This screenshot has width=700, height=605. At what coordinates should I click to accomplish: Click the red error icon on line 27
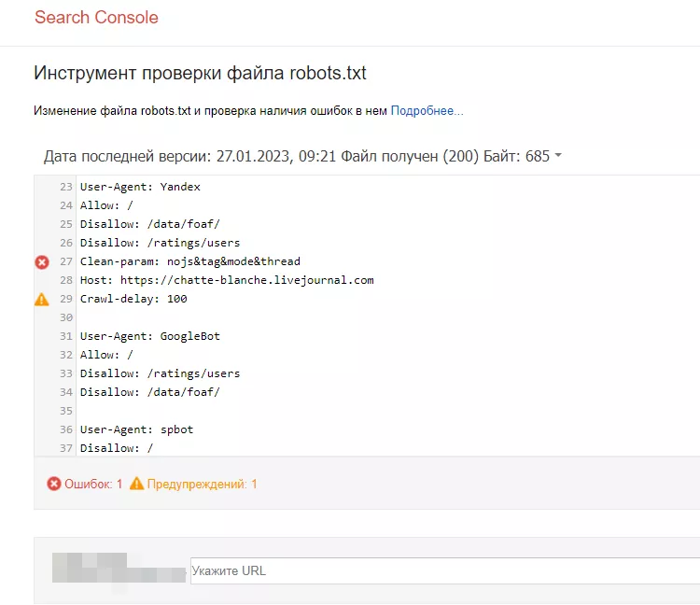click(42, 262)
